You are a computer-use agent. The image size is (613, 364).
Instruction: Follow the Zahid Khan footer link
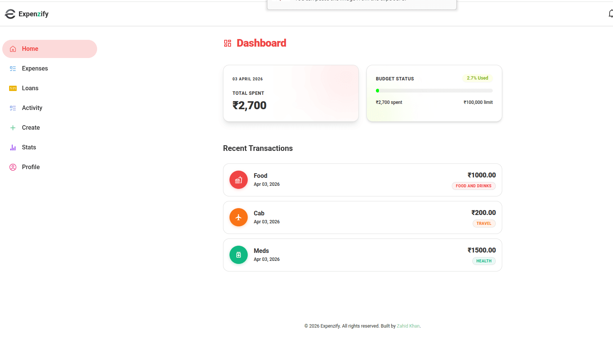(x=408, y=326)
